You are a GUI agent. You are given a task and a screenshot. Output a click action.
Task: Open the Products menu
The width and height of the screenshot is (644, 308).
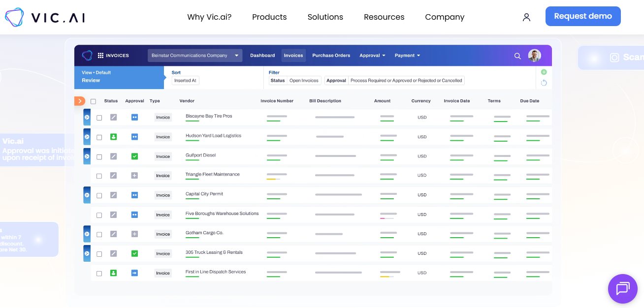[269, 17]
